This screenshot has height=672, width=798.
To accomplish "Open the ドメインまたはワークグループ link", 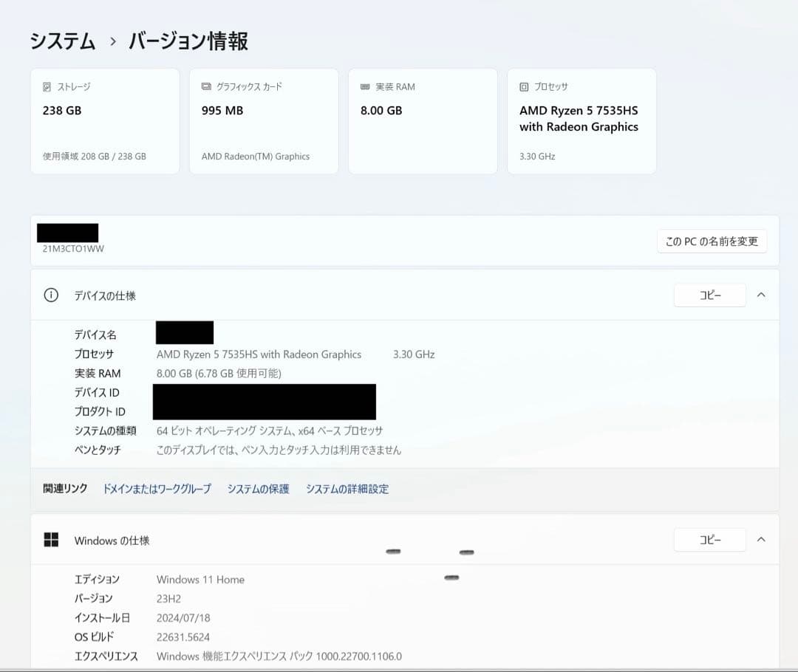I will 157,488.
